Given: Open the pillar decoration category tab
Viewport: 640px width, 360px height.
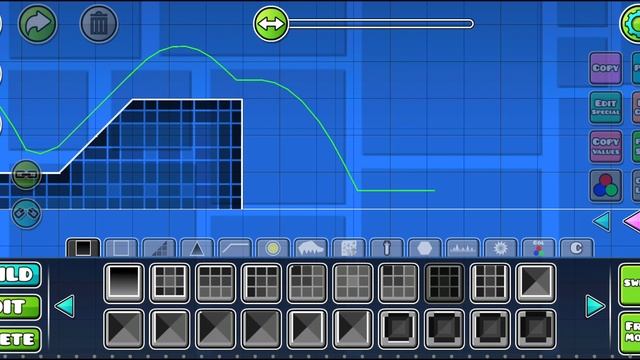Looking at the screenshot, I should [x=387, y=248].
